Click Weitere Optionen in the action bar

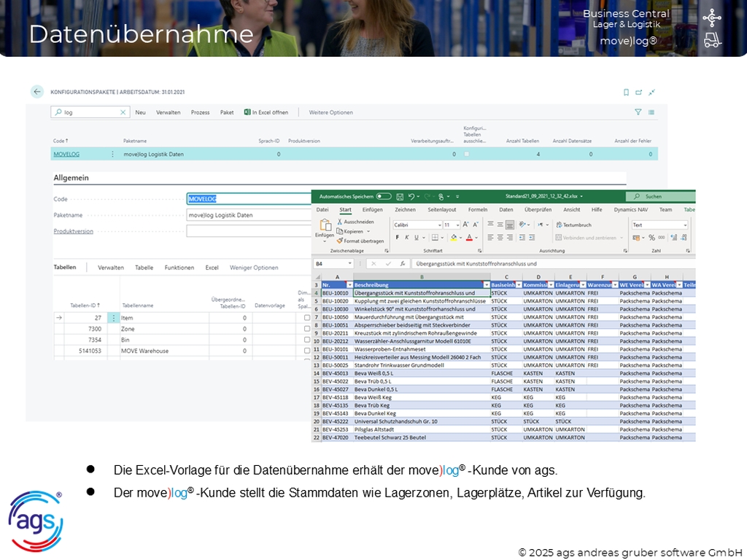(x=330, y=112)
